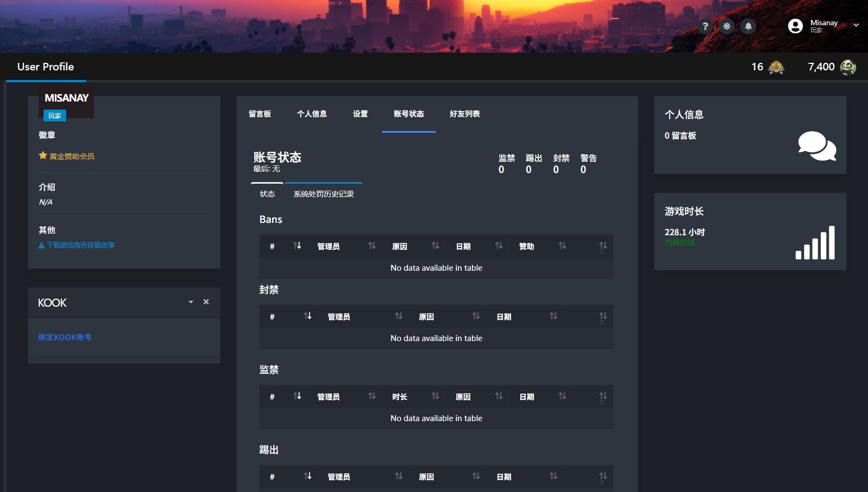
Task: Switch to the 好友列表 tab
Action: 465,114
